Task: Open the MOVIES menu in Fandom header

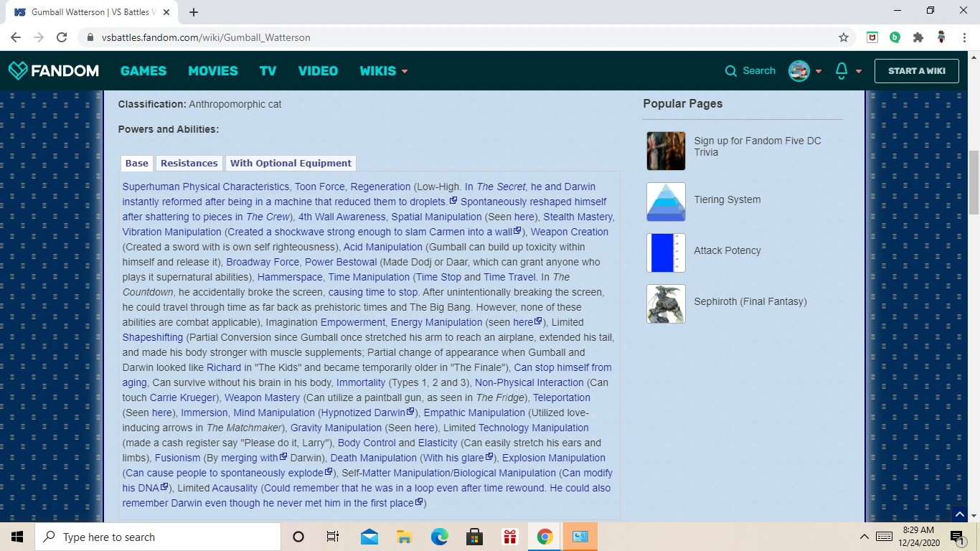Action: [213, 71]
